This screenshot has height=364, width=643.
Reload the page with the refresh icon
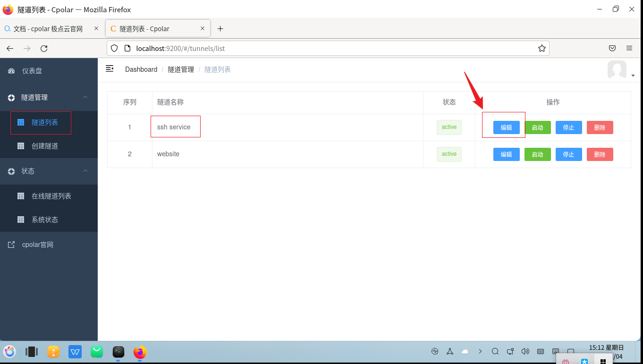[44, 48]
